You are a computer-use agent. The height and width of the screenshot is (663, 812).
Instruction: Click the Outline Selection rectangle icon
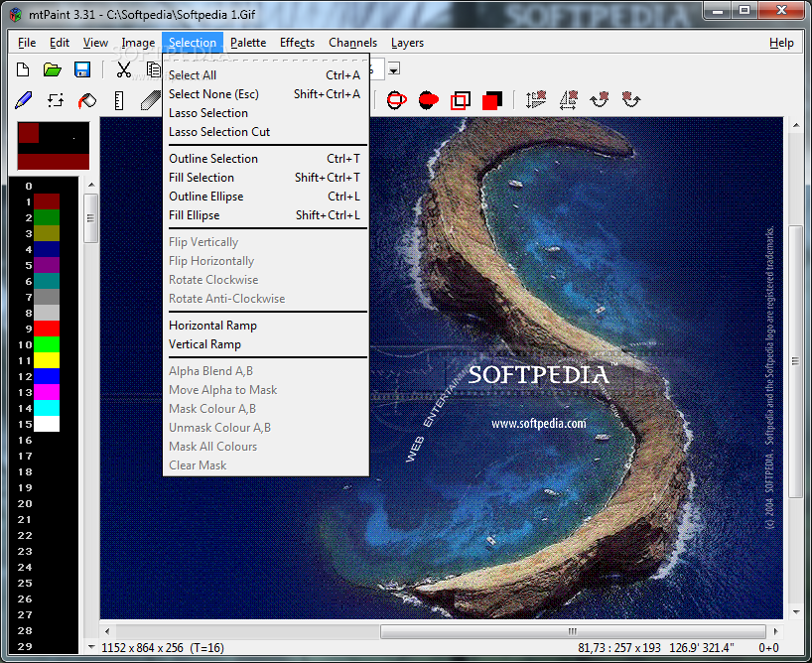click(x=461, y=100)
